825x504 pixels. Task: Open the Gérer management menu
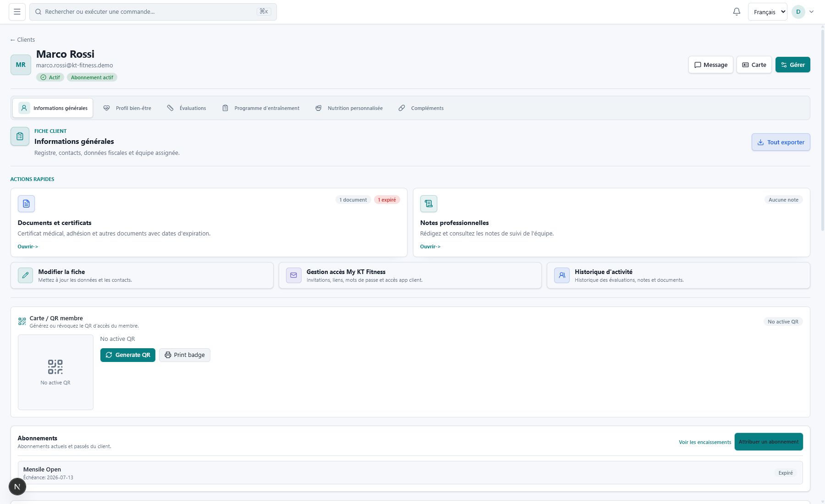(792, 65)
